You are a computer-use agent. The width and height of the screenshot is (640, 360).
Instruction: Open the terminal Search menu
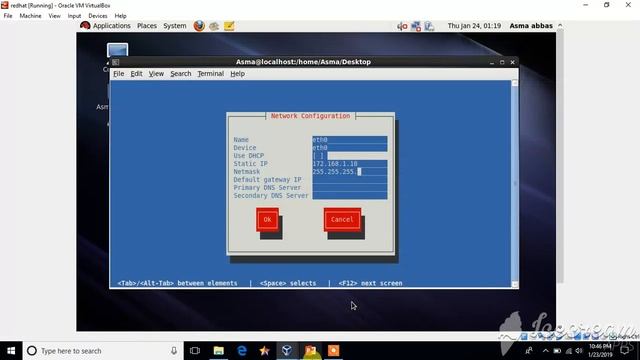(x=181, y=74)
